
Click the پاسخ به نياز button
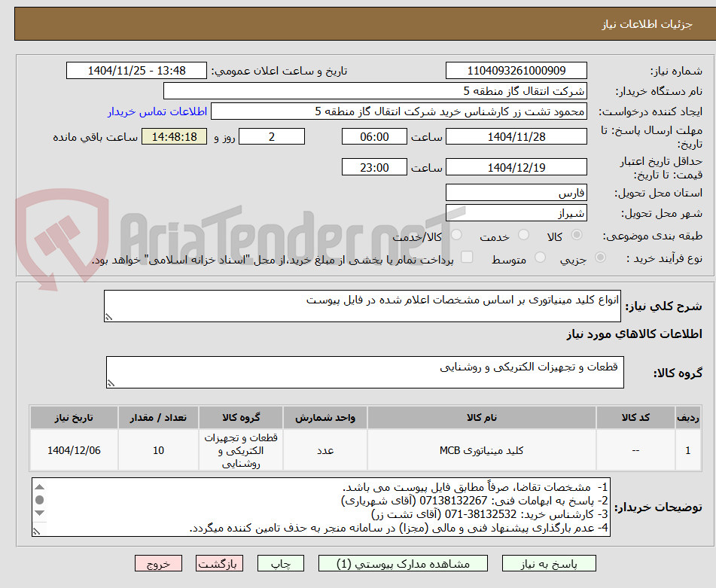click(x=549, y=563)
